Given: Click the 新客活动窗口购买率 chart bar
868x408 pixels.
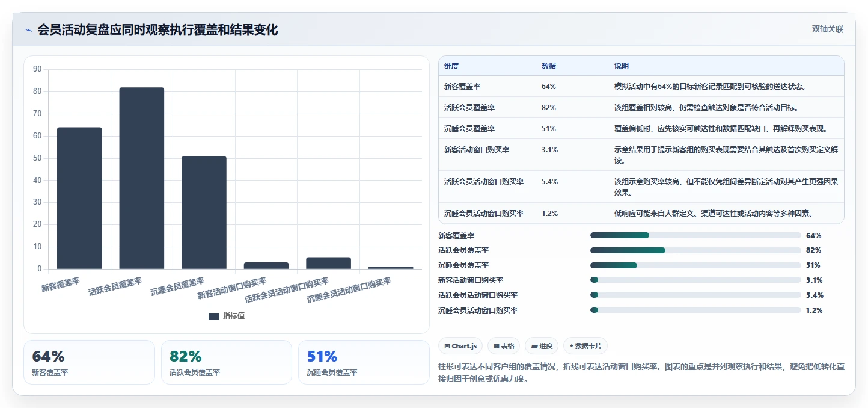Looking at the screenshot, I should (x=266, y=265).
